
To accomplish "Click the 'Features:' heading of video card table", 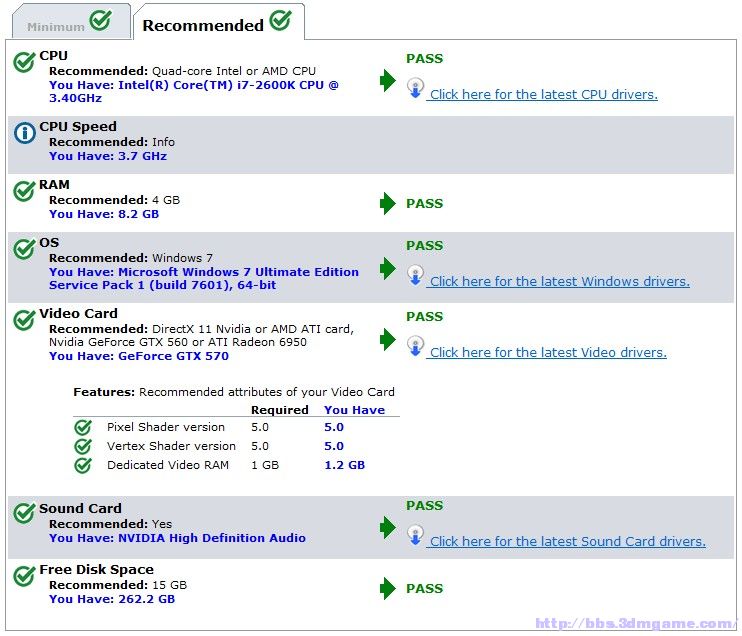I will (104, 392).
